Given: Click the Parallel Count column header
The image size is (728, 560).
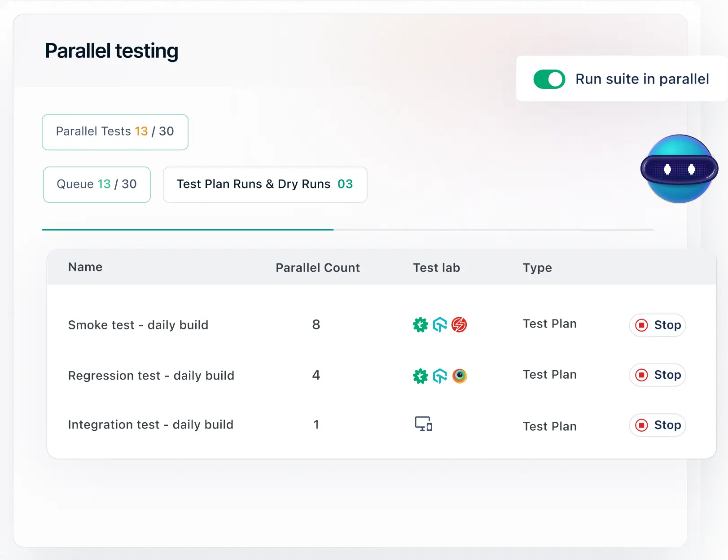Looking at the screenshot, I should [317, 268].
